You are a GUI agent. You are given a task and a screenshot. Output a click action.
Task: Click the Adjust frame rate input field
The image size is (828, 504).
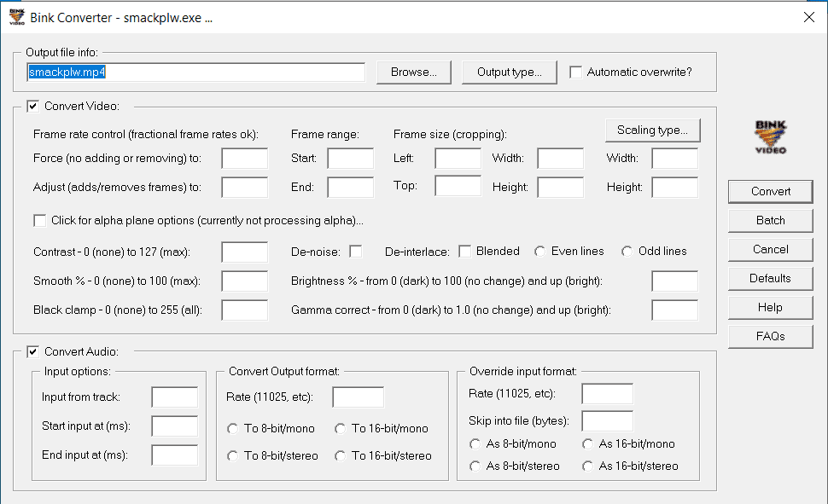[x=244, y=188]
